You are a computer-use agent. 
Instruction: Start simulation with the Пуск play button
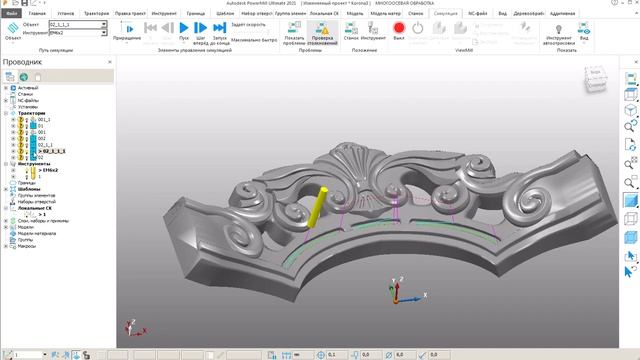(184, 28)
